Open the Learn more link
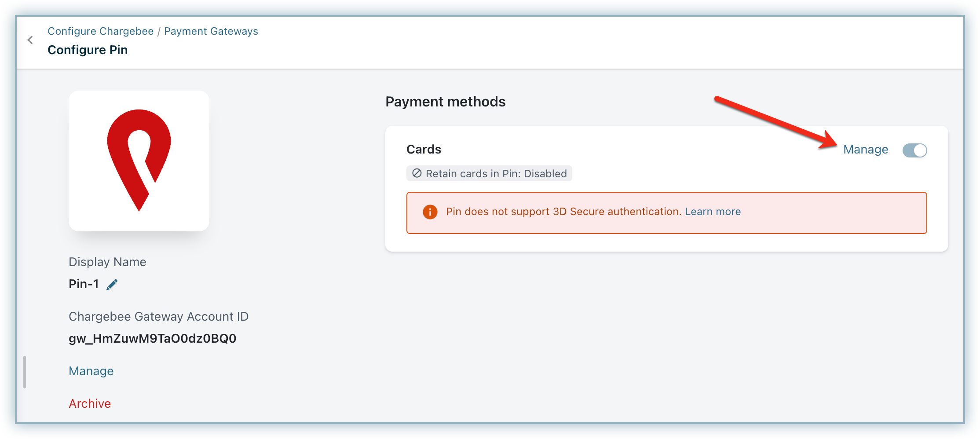 click(713, 212)
